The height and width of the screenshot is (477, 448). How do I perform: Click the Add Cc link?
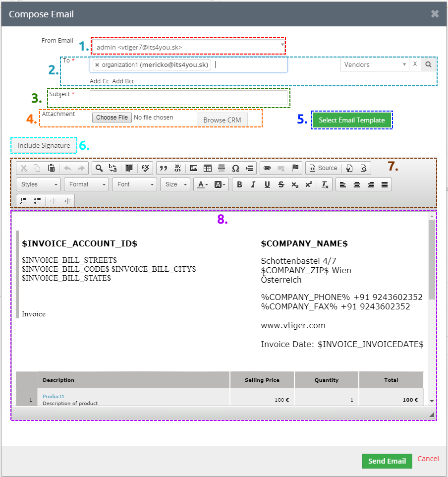point(99,81)
